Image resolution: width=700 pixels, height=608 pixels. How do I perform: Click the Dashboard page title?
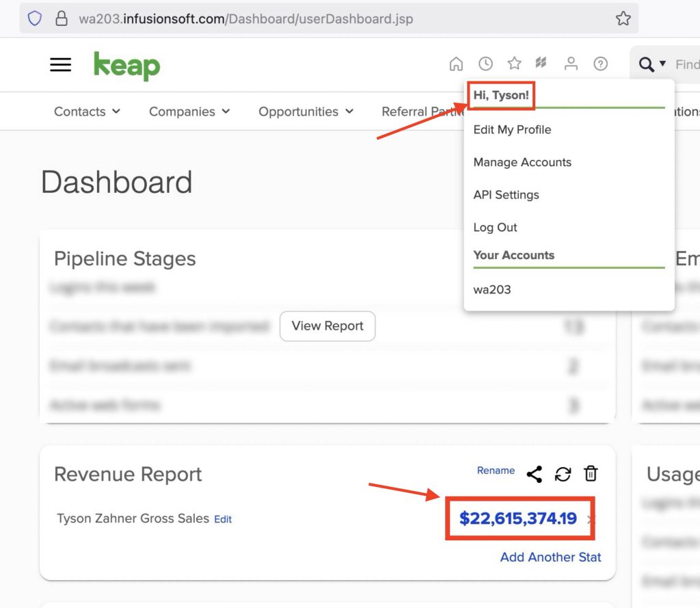116,183
